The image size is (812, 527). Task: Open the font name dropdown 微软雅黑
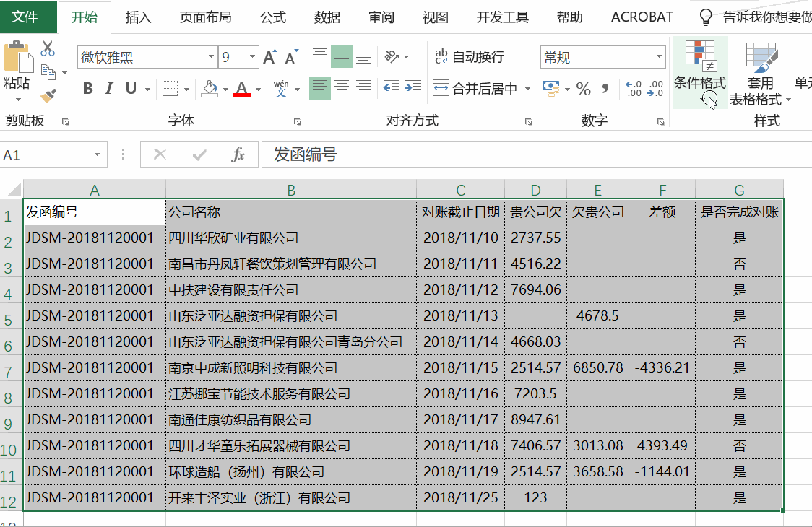click(211, 56)
